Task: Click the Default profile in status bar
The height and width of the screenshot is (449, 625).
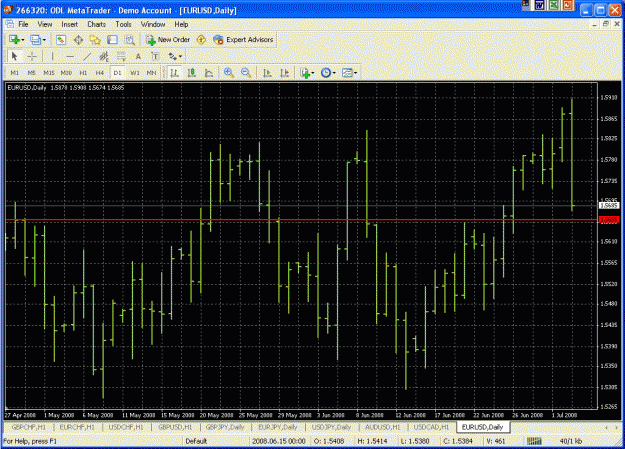Action: coord(196,441)
